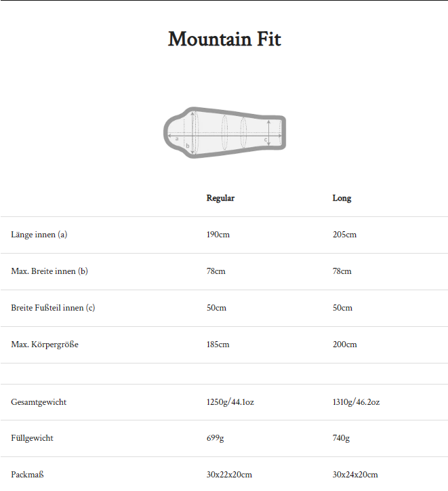
Task: Click the Füllgewicht row label
Action: [x=32, y=438]
